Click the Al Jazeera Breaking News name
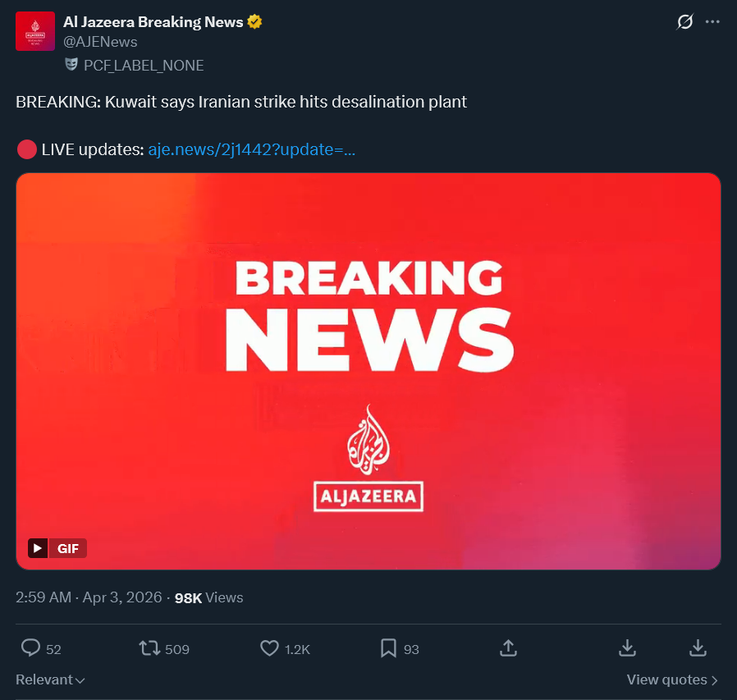 [x=153, y=22]
